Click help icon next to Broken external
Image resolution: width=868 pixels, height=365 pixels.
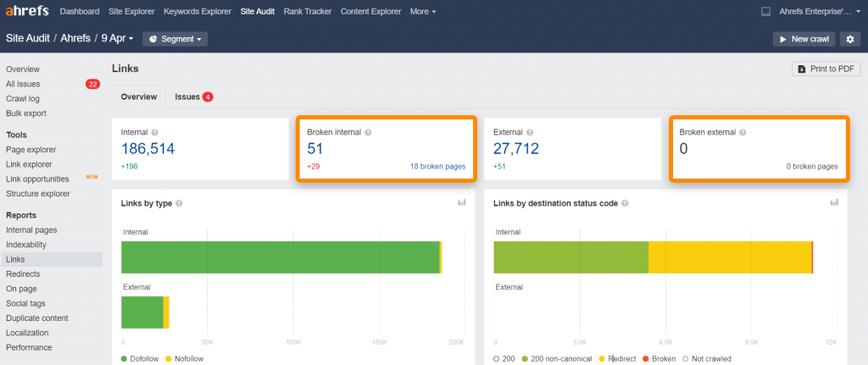[x=743, y=133]
